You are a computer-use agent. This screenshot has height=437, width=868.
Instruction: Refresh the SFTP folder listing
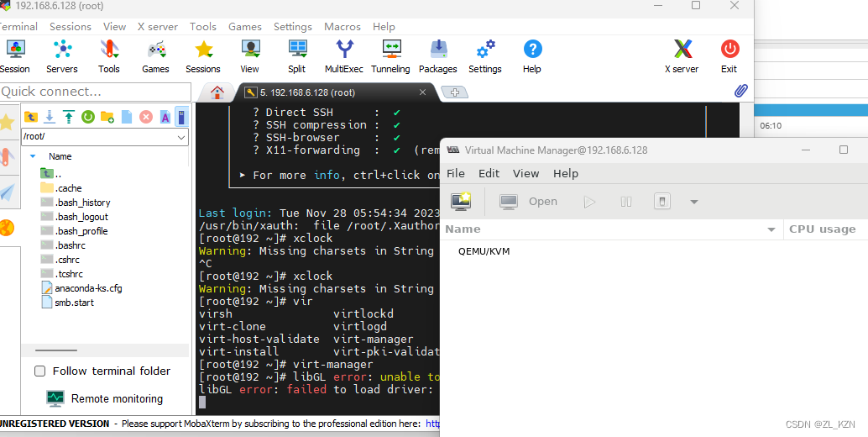click(x=88, y=117)
